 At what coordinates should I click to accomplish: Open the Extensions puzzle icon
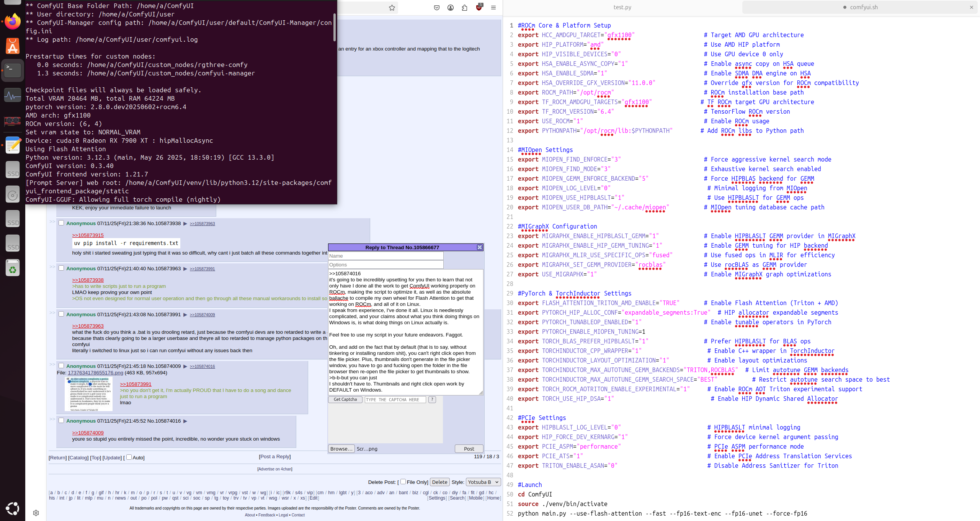[464, 8]
